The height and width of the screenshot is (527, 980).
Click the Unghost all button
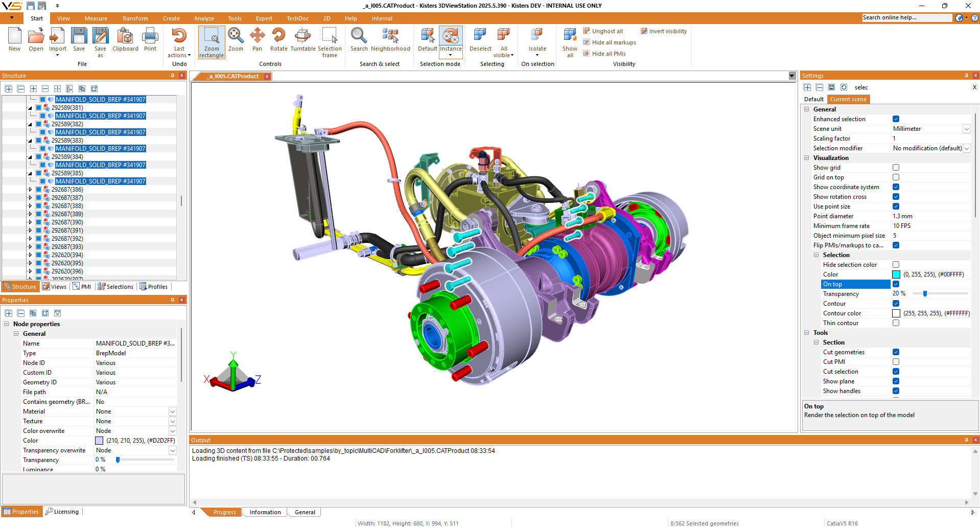coord(606,31)
